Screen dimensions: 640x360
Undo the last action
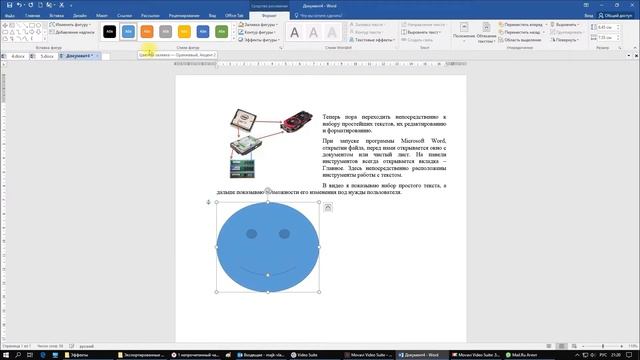click(x=19, y=5)
